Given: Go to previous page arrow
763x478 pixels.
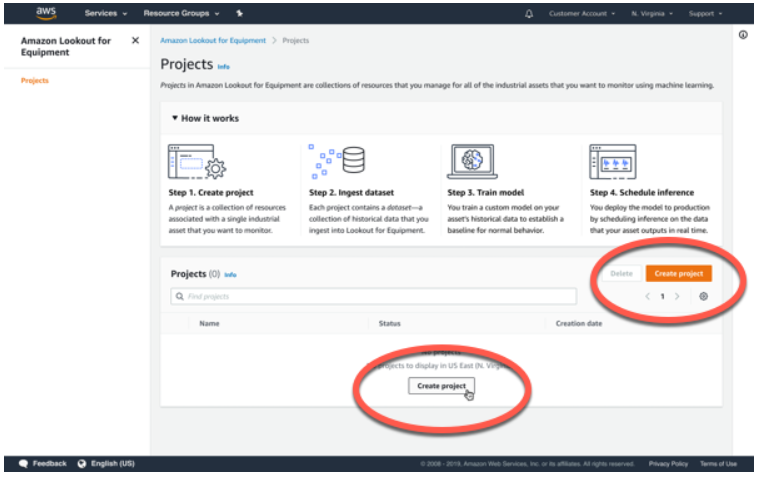Looking at the screenshot, I should (x=647, y=296).
